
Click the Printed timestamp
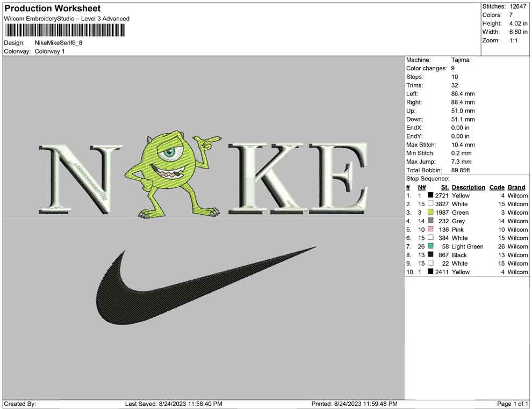click(354, 404)
